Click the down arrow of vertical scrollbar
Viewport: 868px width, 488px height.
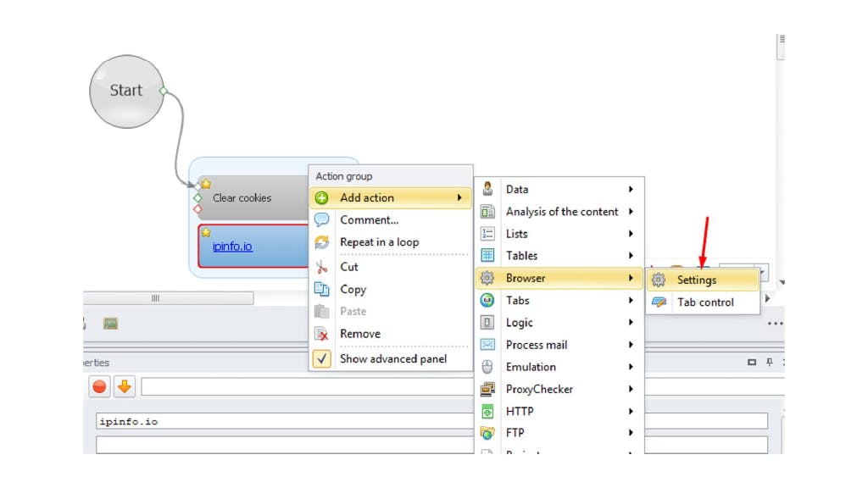[782, 282]
